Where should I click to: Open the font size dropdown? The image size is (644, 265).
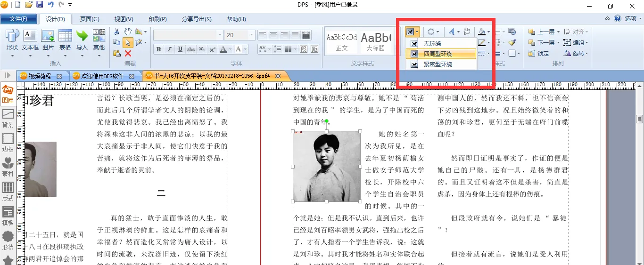click(x=252, y=35)
